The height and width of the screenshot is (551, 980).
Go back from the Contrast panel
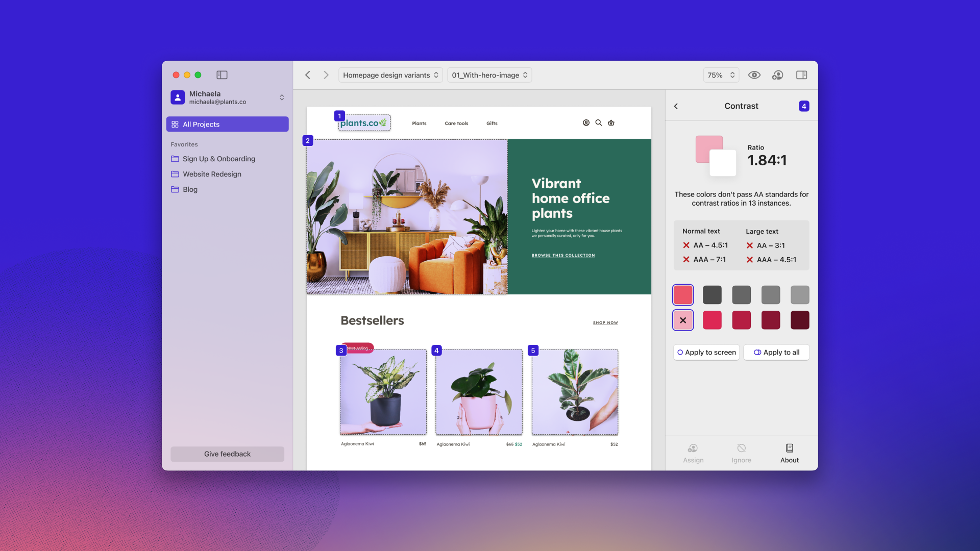coord(676,106)
